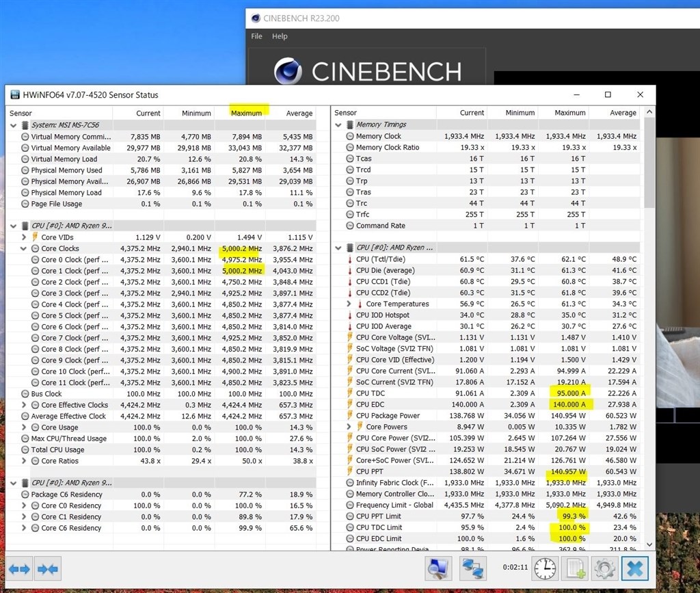Select the Core 1 Clock row
The width and height of the screenshot is (700, 593).
[x=161, y=271]
